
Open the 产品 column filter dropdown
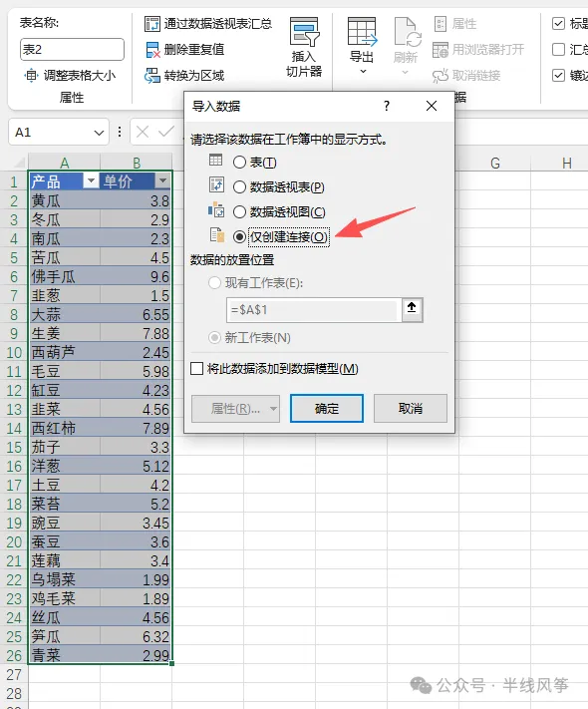pos(91,181)
